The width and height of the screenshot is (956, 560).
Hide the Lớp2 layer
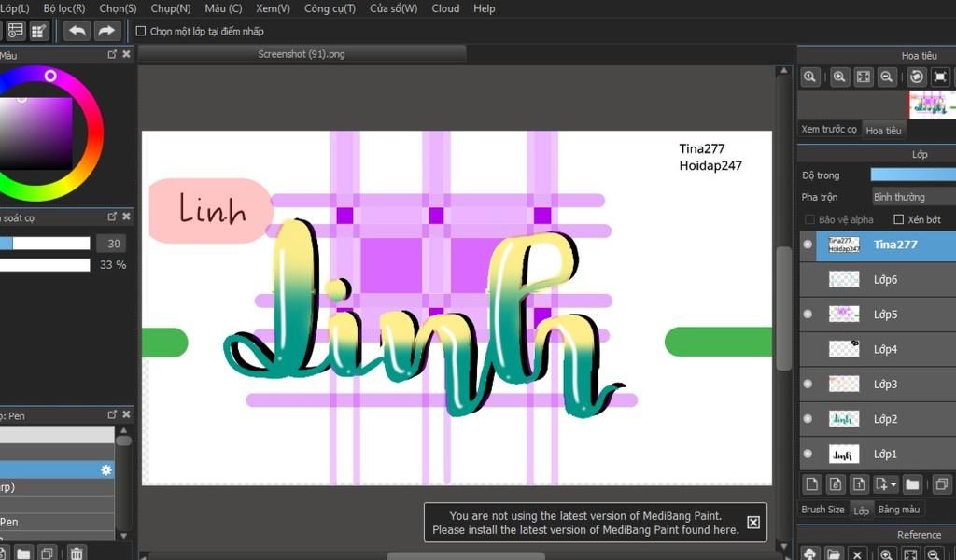[808, 419]
